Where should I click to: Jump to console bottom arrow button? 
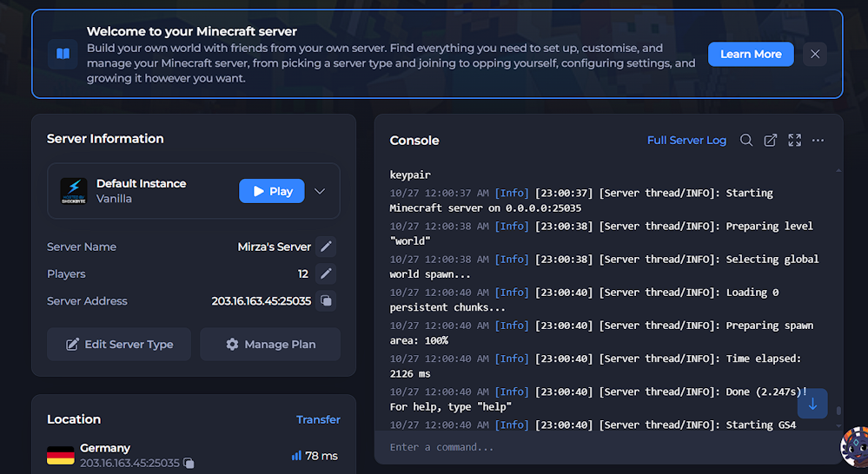pyautogui.click(x=812, y=404)
